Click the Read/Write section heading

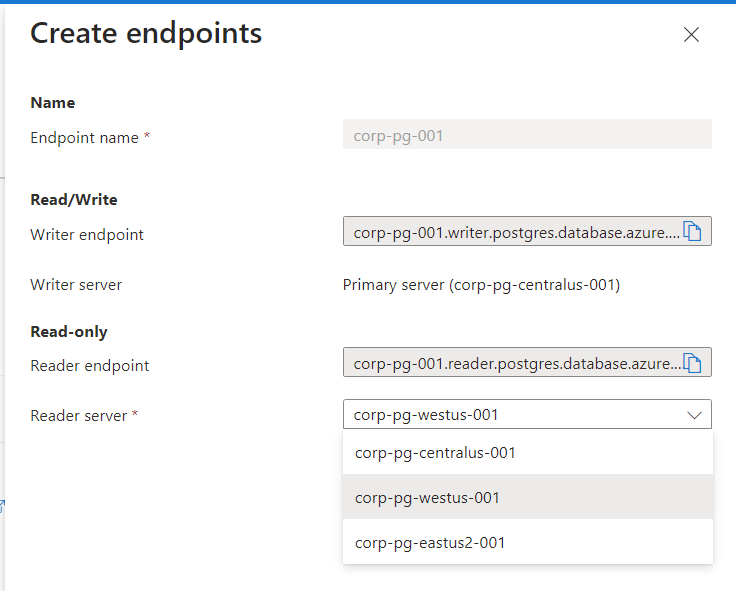pyautogui.click(x=74, y=200)
